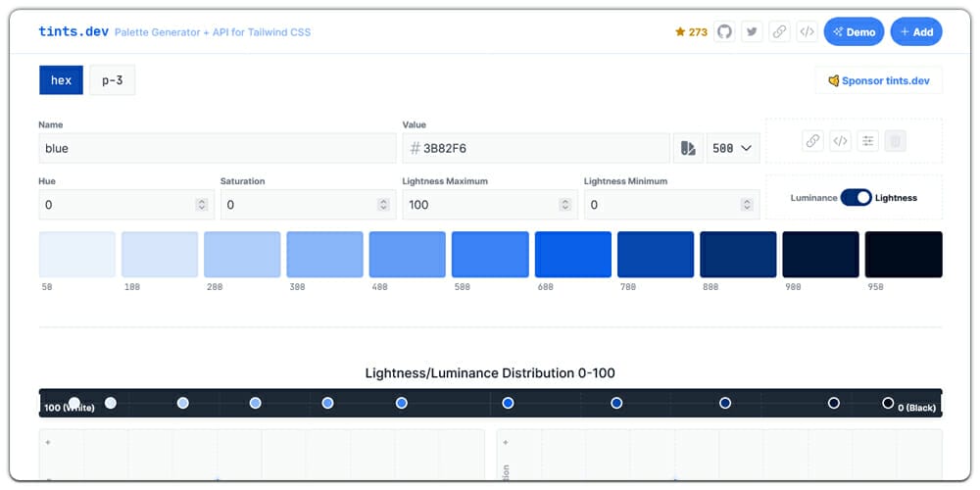This screenshot has height=490, width=980.
Task: Open the GitHub repository icon
Action: 724,31
